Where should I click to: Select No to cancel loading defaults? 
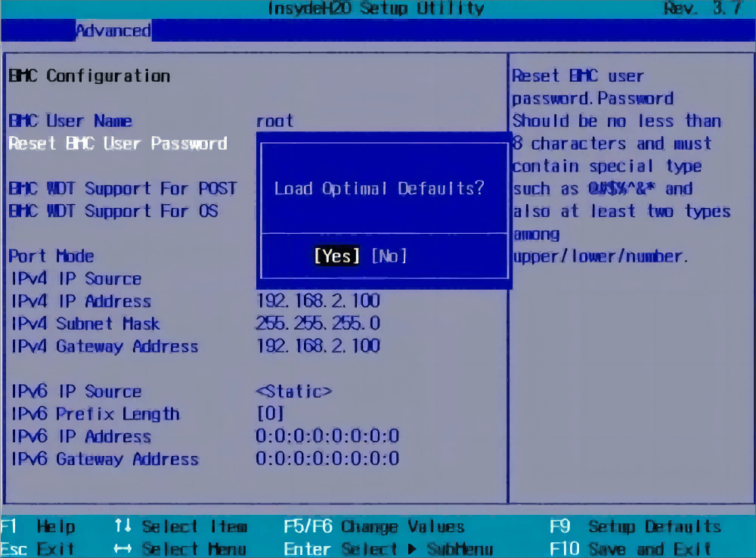point(390,256)
